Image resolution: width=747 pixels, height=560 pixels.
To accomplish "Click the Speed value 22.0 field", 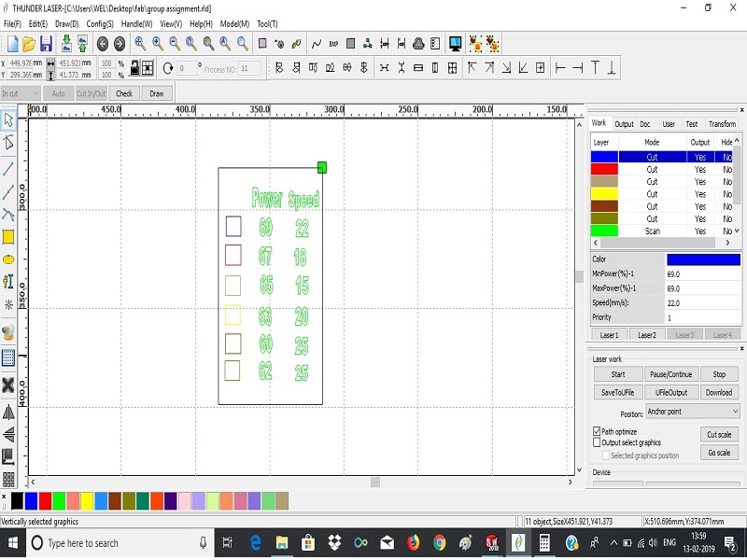I will pyautogui.click(x=703, y=302).
